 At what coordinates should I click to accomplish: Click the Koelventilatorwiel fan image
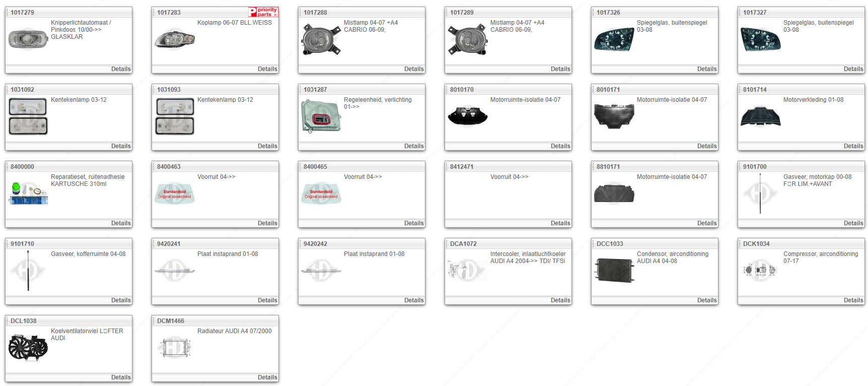click(x=28, y=348)
